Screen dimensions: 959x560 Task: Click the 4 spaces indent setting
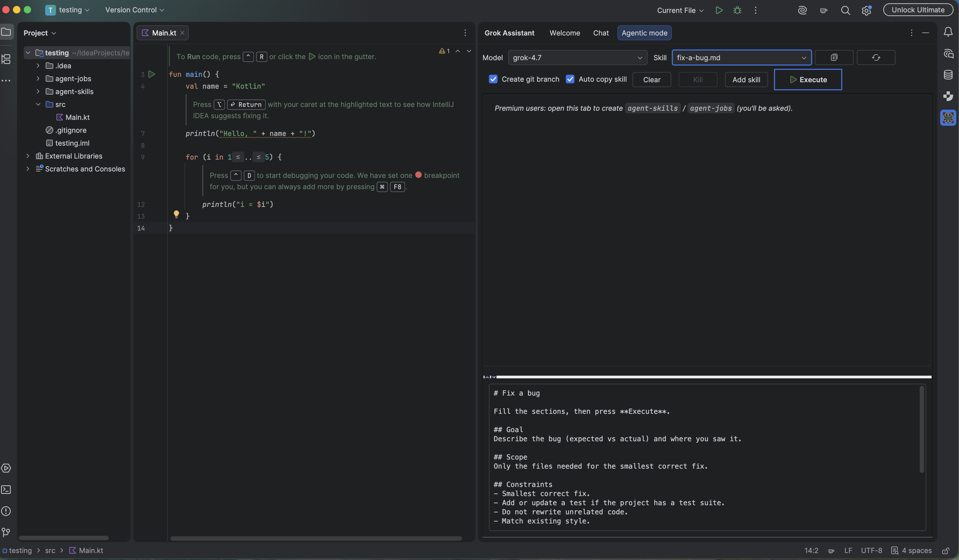[x=912, y=551]
